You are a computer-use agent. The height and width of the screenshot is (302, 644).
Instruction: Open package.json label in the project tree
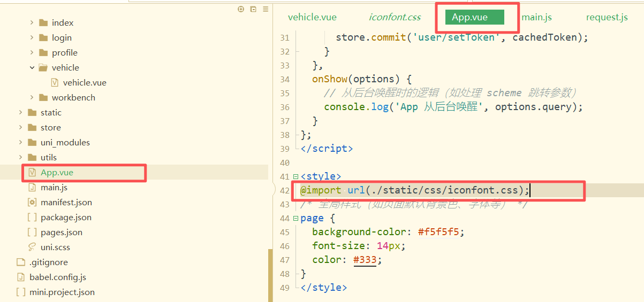(x=66, y=217)
